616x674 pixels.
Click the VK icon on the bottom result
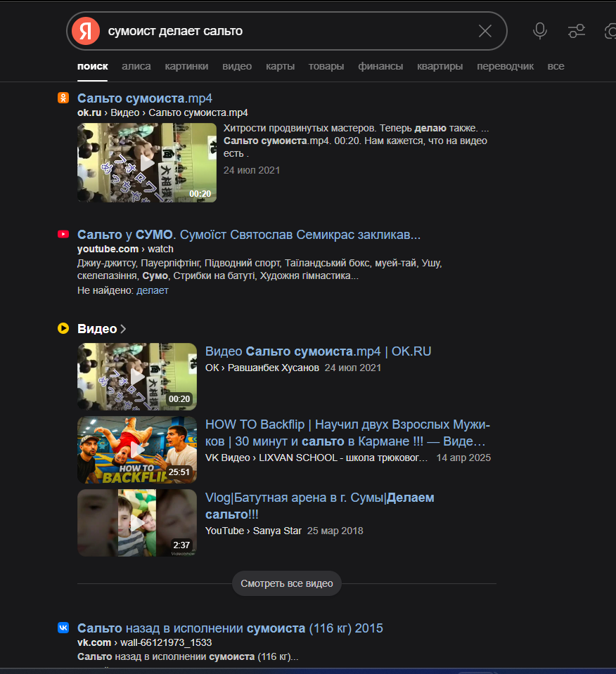click(x=63, y=628)
